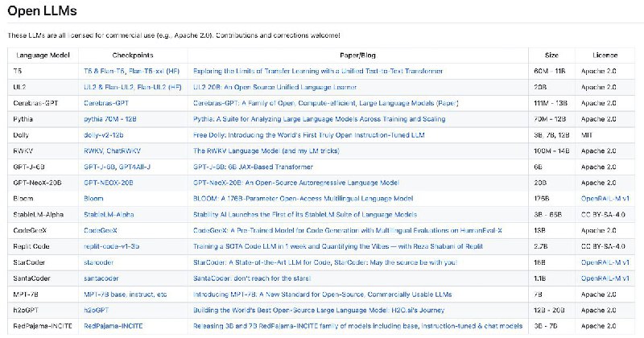Open the MPT-7B base, instruct, etc link
The height and width of the screenshot is (338, 644).
click(126, 295)
